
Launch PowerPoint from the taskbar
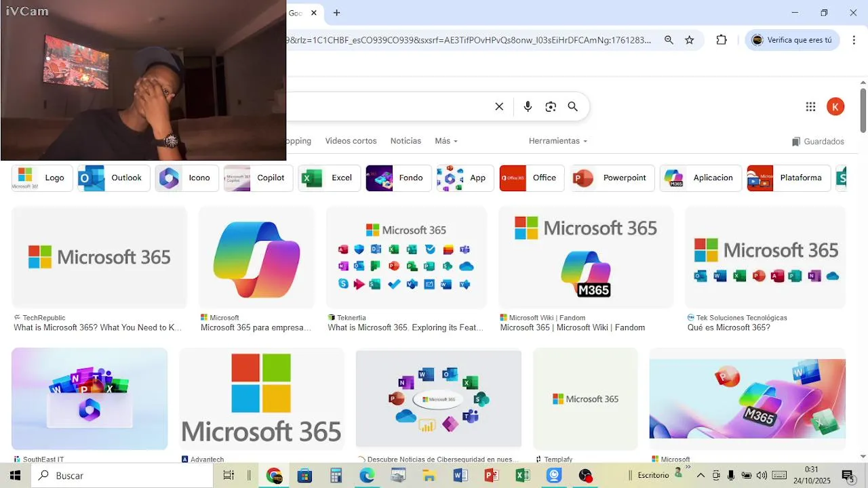tap(492, 476)
